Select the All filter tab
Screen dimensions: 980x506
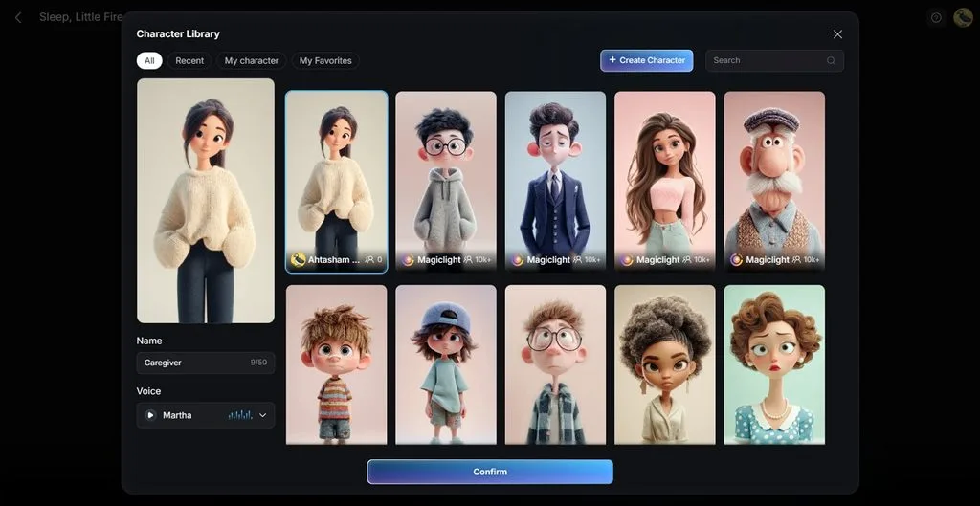tap(149, 60)
